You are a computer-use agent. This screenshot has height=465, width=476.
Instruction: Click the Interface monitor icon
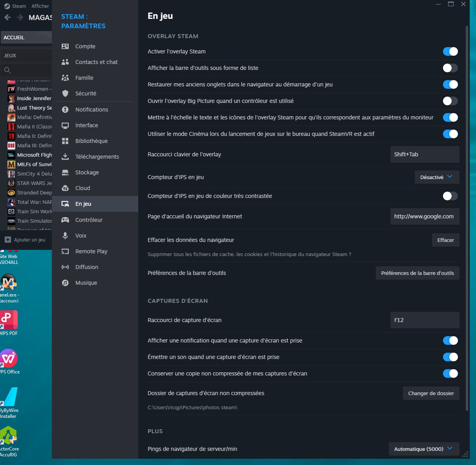65,125
